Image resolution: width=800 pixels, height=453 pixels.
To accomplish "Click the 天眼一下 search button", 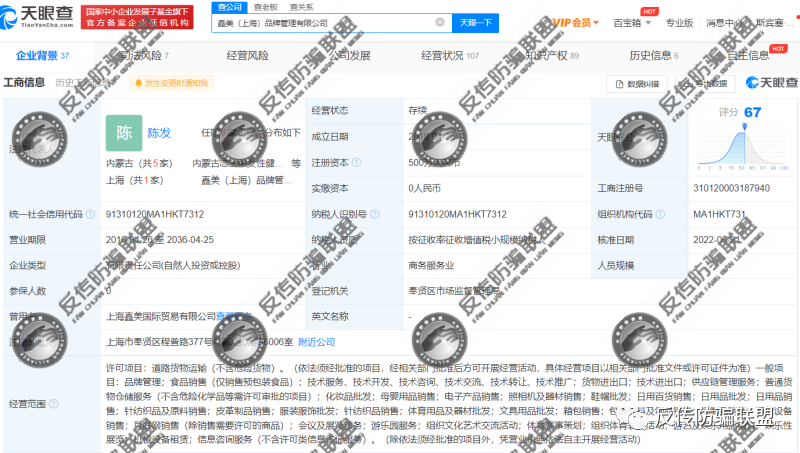I will pos(476,22).
